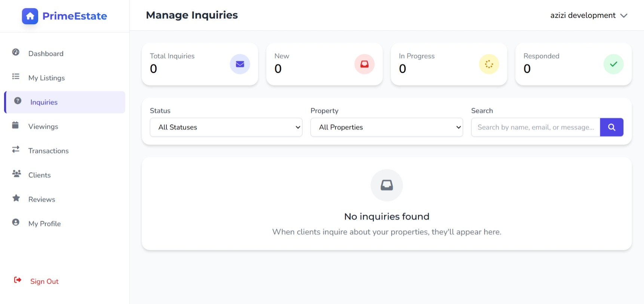Click the PrimeEstate home logo icon
The width and height of the screenshot is (644, 304).
coord(30,16)
